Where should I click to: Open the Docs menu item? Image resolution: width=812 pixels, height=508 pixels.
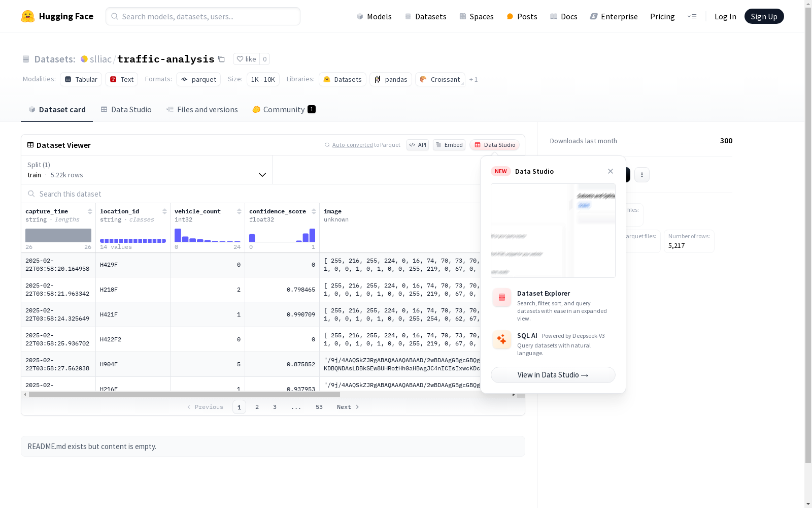(x=564, y=16)
